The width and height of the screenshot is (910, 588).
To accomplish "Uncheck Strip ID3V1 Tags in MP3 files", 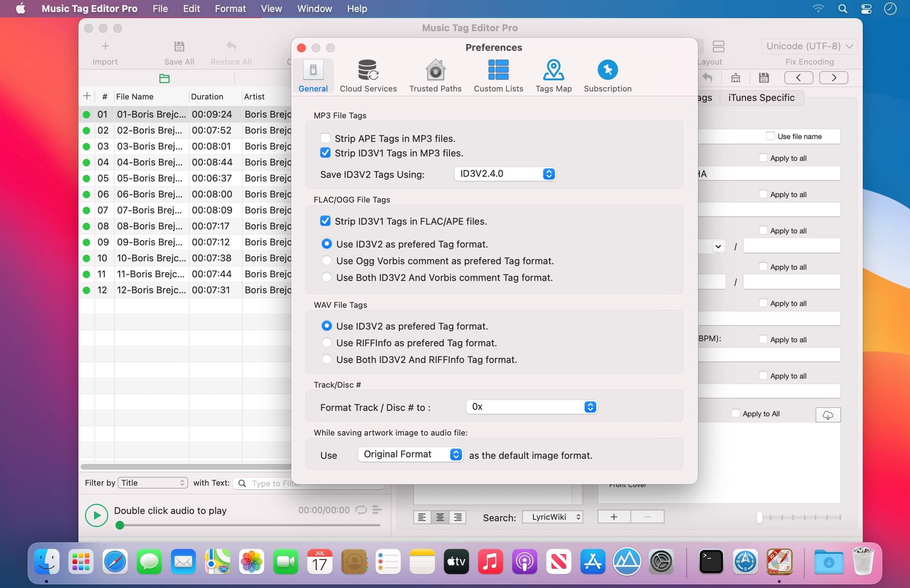I will (x=325, y=153).
